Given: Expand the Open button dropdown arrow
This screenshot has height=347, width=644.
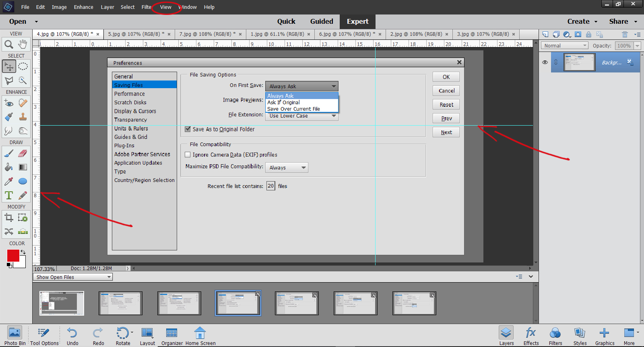Looking at the screenshot, I should point(36,21).
